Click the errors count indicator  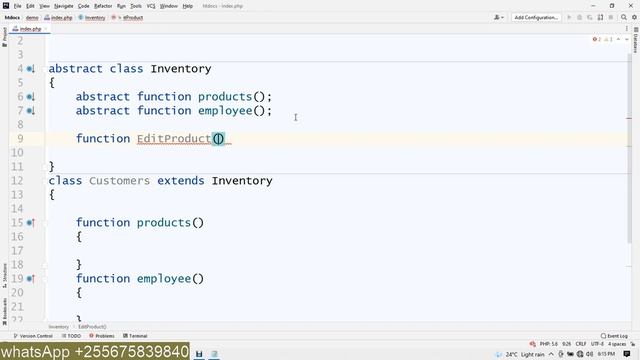(597, 39)
